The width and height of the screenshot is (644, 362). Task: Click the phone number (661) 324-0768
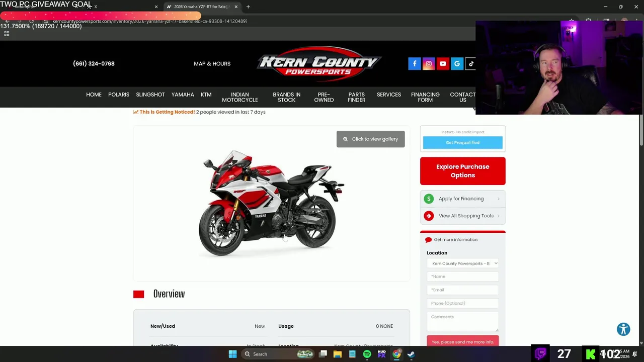pyautogui.click(x=94, y=64)
